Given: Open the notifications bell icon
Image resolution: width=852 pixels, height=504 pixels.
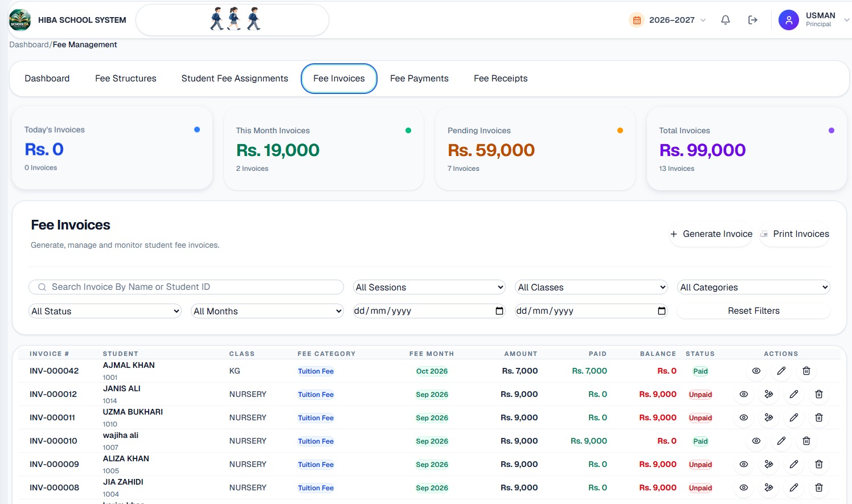Looking at the screenshot, I should [x=726, y=20].
